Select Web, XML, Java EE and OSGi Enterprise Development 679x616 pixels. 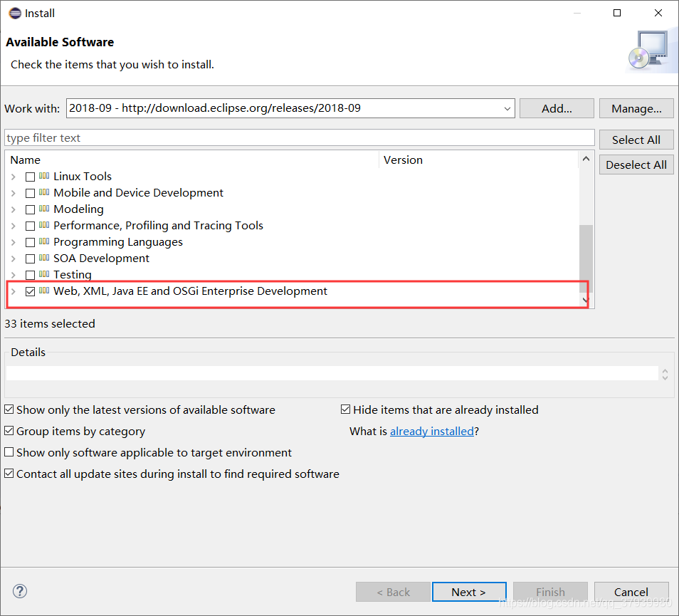tap(190, 291)
